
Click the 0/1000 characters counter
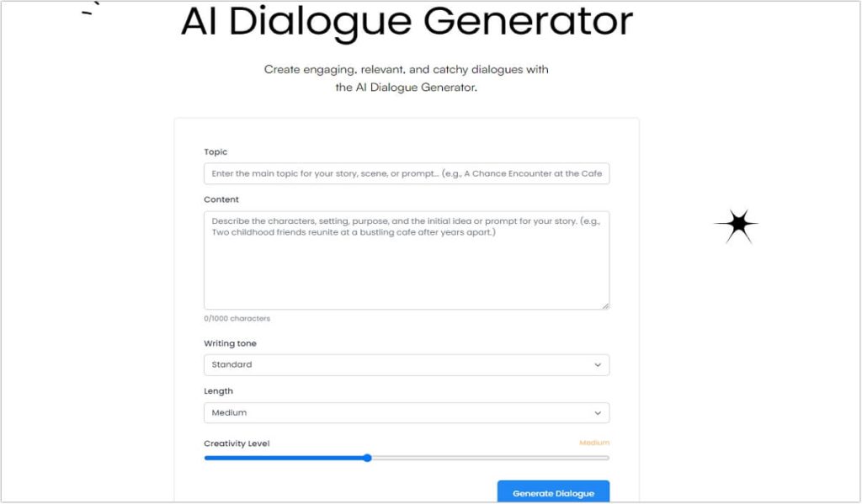point(237,318)
